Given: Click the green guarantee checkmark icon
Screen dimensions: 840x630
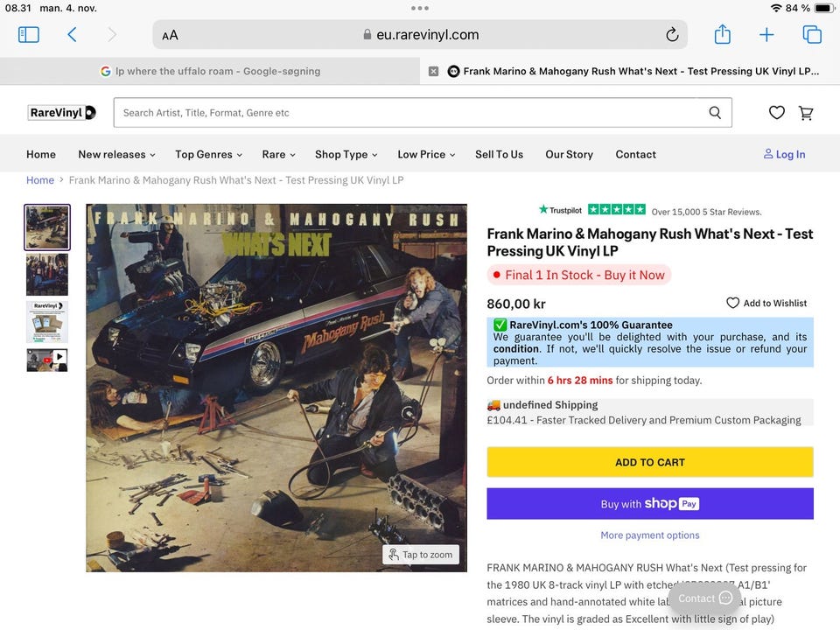Looking at the screenshot, I should click(x=500, y=325).
